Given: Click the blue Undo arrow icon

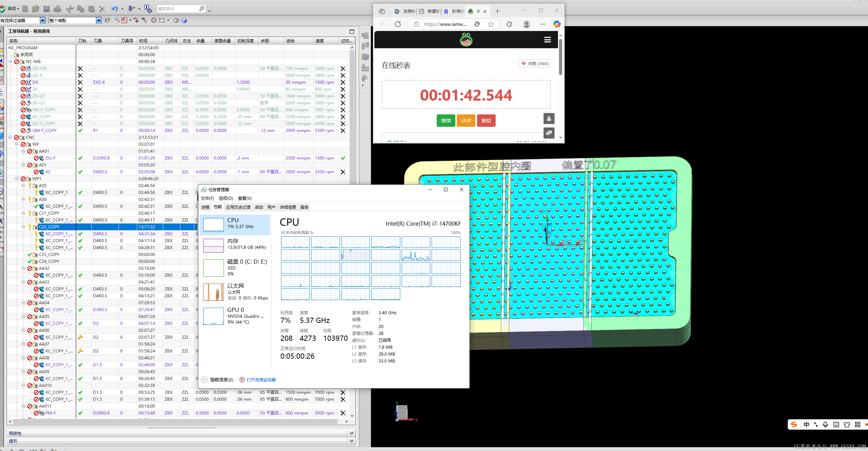Looking at the screenshot, I should tap(115, 9).
